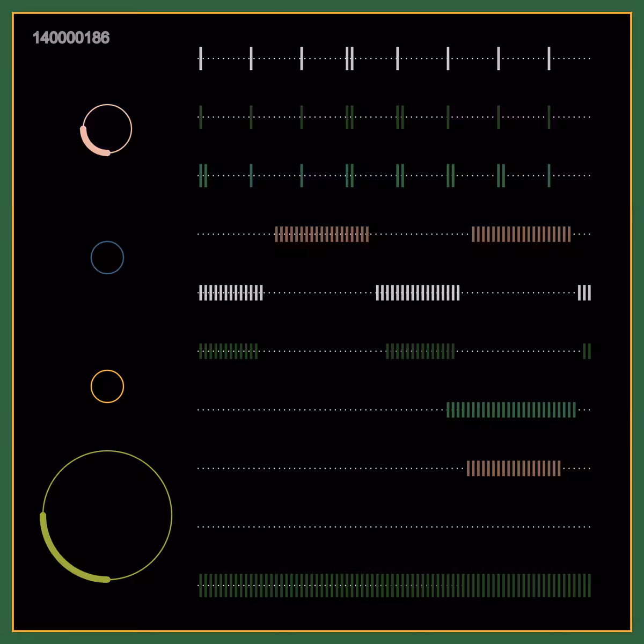Click the middle white burst block
The width and height of the screenshot is (644, 644).
click(x=418, y=293)
